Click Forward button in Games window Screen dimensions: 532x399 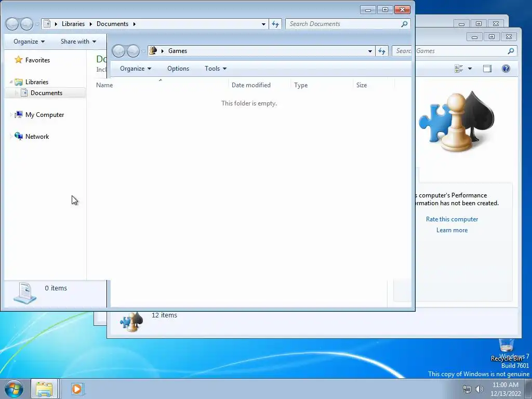pos(133,51)
